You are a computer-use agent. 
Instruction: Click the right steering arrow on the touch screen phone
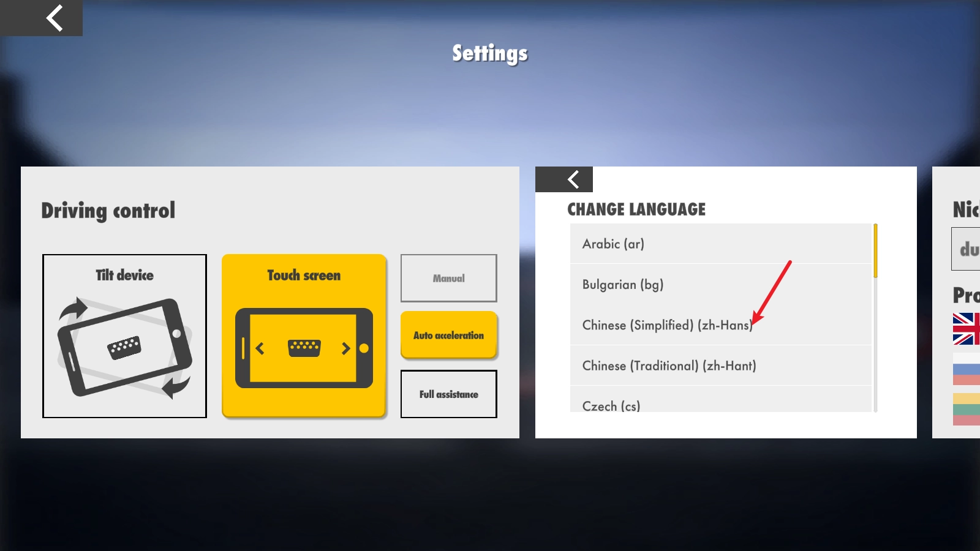coord(345,348)
